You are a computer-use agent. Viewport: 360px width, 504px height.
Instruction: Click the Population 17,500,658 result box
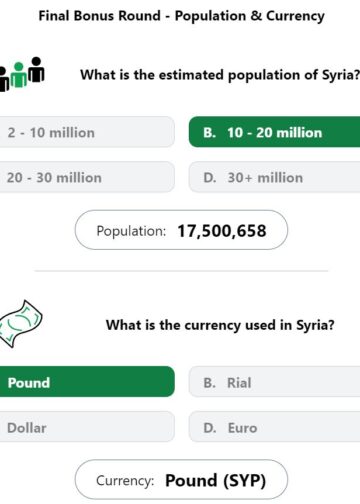(x=181, y=230)
